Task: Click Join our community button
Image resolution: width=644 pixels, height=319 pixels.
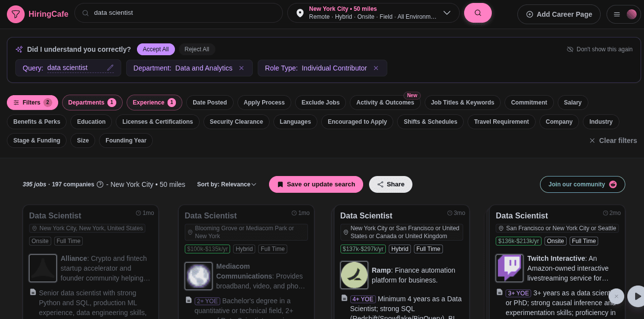Action: coord(582,184)
